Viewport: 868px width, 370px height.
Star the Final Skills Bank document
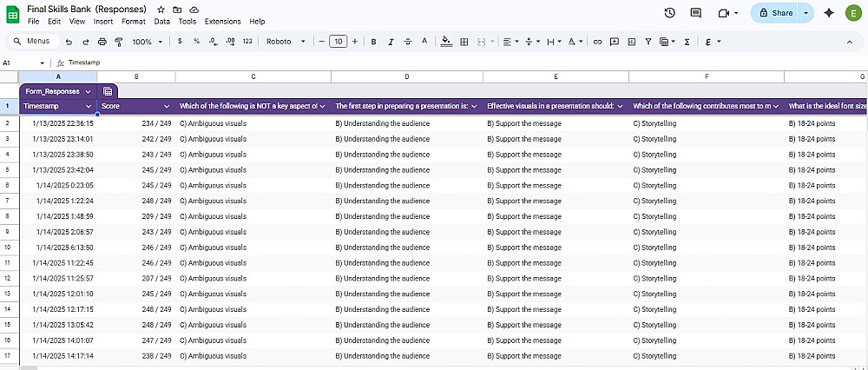161,9
